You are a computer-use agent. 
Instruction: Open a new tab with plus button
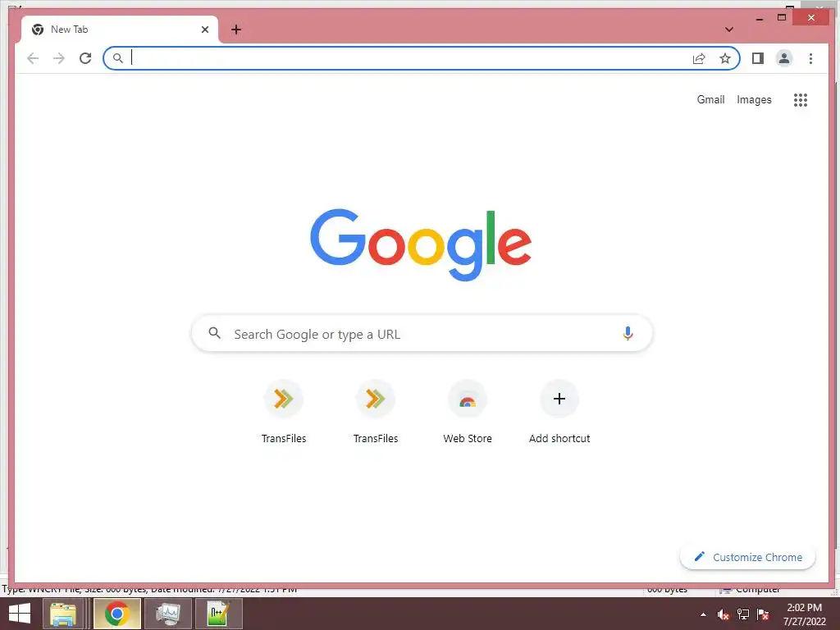(x=236, y=30)
